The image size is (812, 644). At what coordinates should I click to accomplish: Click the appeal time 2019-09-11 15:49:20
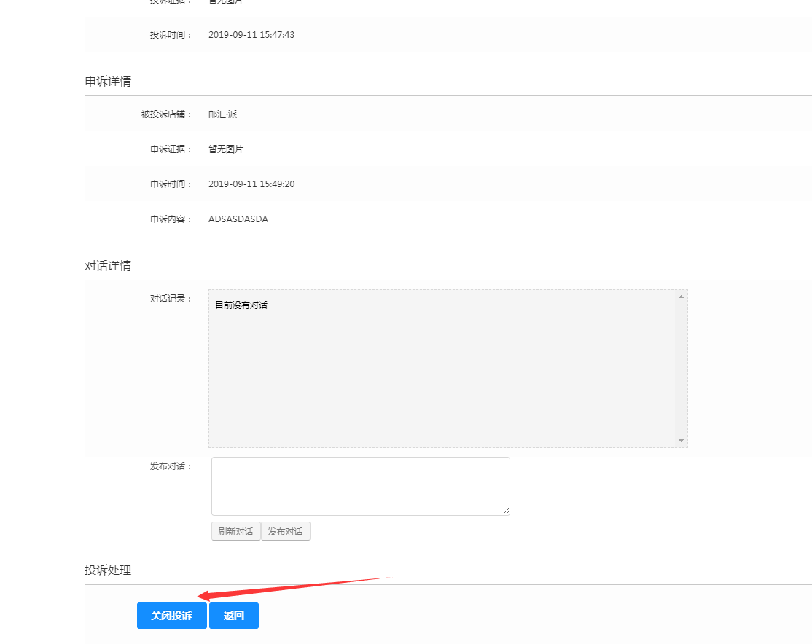click(x=251, y=184)
